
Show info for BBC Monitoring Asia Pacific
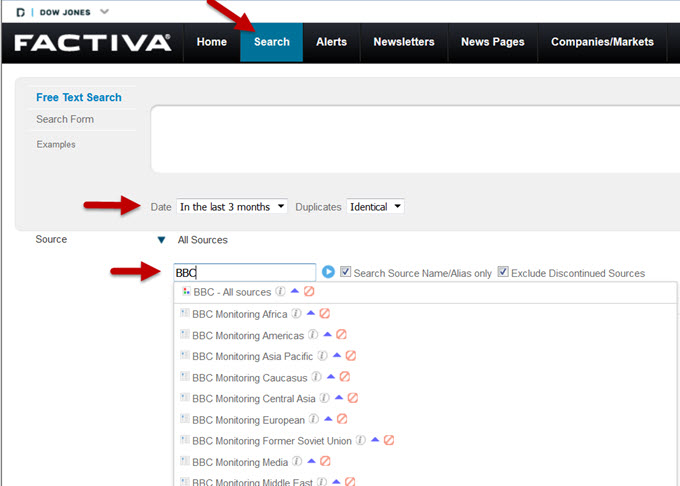pos(322,356)
